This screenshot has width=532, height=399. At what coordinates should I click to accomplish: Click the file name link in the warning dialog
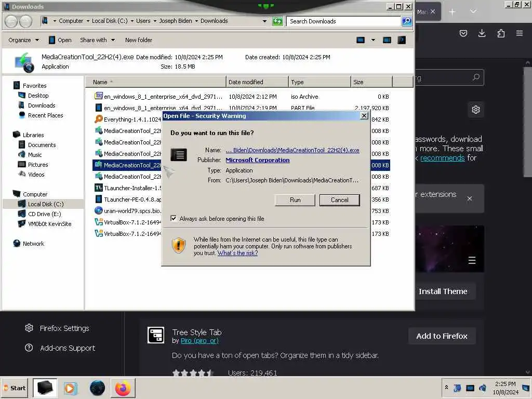tap(292, 150)
